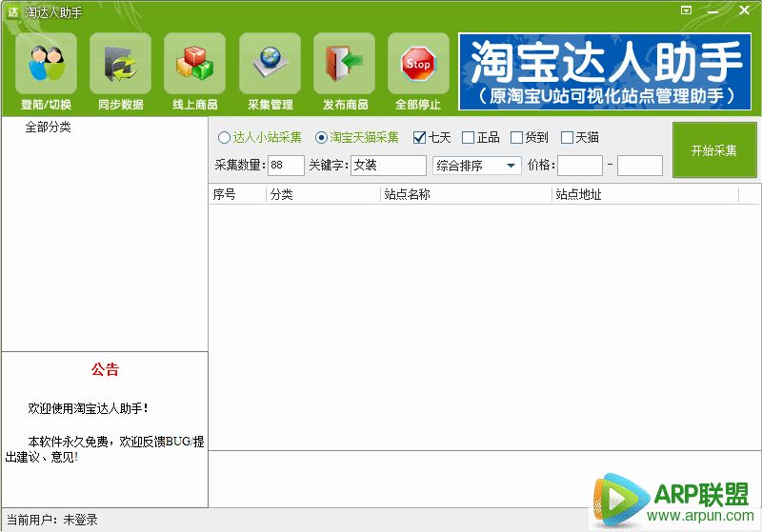
Task: Open 采集管理 collection management
Action: [270, 67]
